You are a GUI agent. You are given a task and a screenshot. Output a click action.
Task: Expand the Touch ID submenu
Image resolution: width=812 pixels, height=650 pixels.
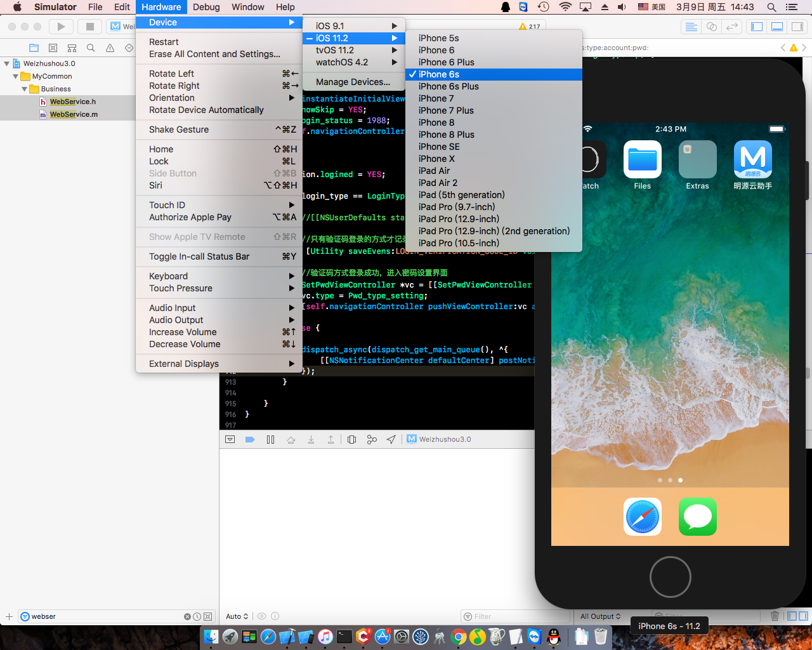click(219, 205)
